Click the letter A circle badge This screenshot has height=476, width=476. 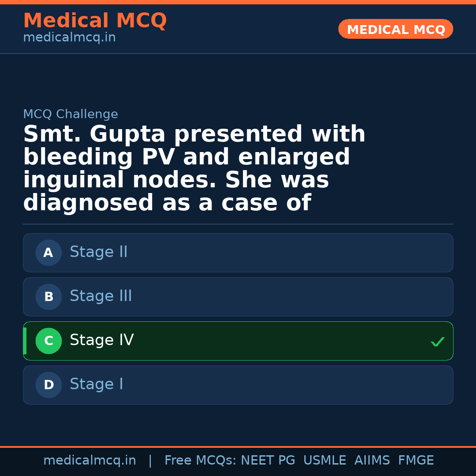48,253
